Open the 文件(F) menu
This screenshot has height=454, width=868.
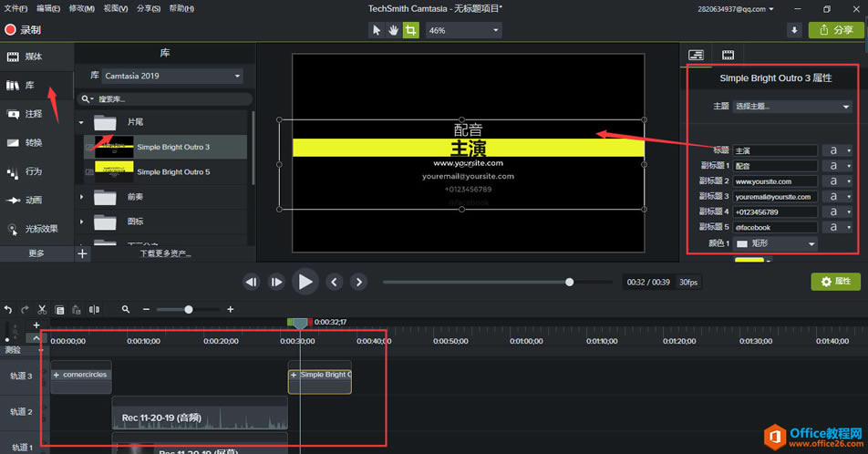(15, 8)
